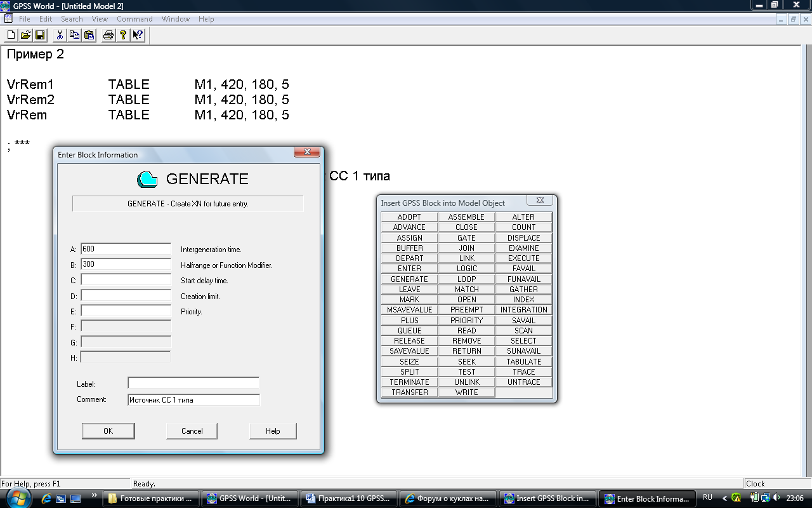Launch Internet Explorer from quick launch
The image size is (812, 508).
46,498
